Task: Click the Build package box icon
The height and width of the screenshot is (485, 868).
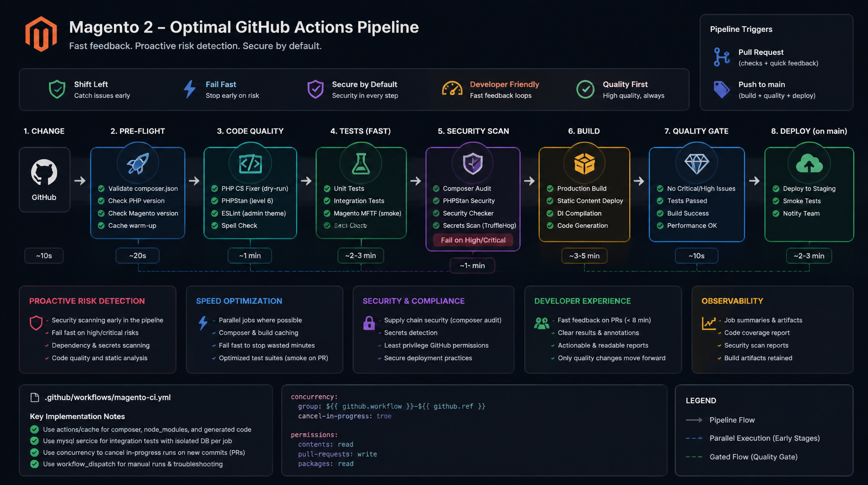Action: pyautogui.click(x=584, y=163)
